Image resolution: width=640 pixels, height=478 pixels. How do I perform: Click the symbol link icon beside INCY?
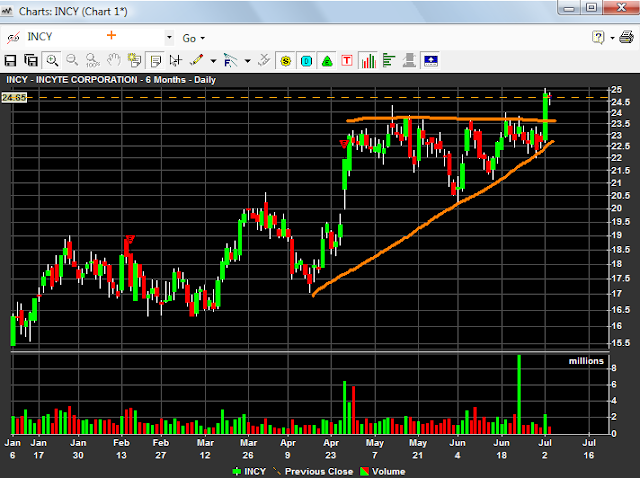(x=13, y=38)
